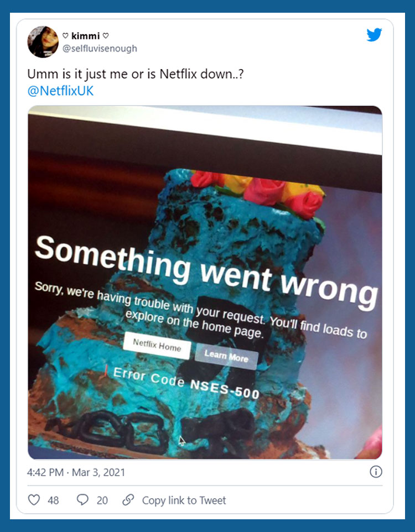Click the Twitter bird logo
Viewport: 415px width, 532px height.
(374, 35)
